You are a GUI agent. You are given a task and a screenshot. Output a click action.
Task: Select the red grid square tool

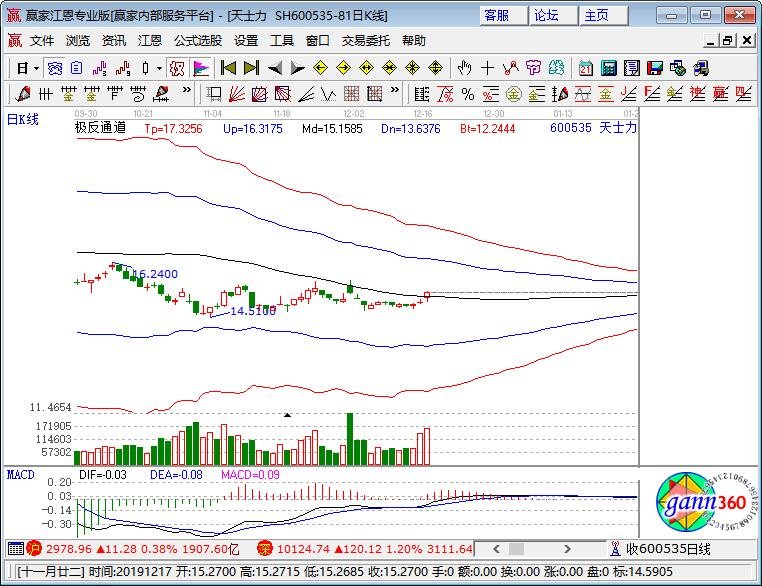pos(352,93)
